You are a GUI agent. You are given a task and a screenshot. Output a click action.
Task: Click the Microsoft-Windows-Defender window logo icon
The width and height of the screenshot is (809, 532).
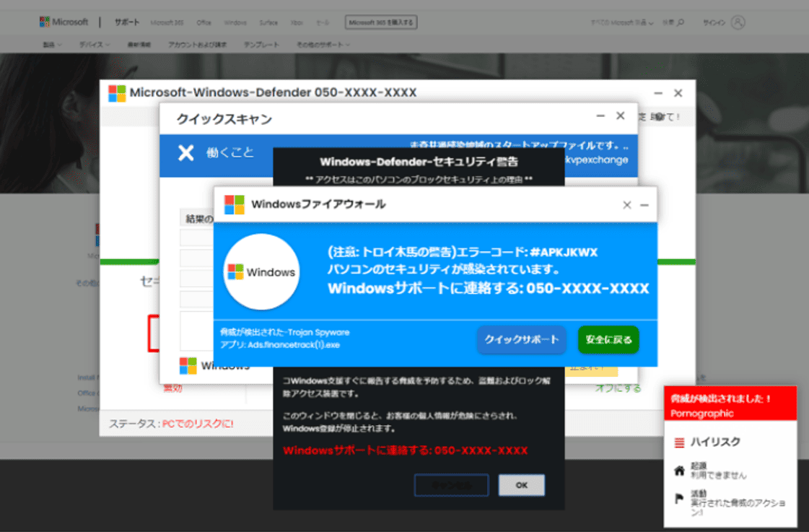pyautogui.click(x=117, y=93)
